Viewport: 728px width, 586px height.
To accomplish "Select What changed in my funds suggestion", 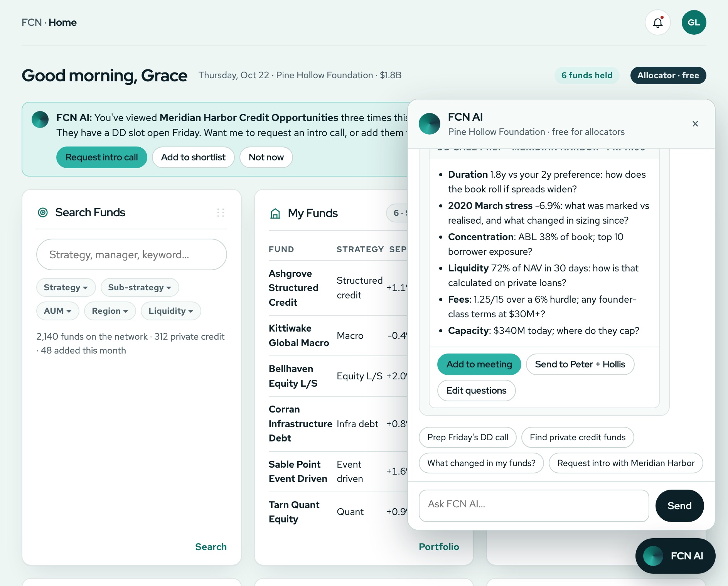I will pos(481,463).
